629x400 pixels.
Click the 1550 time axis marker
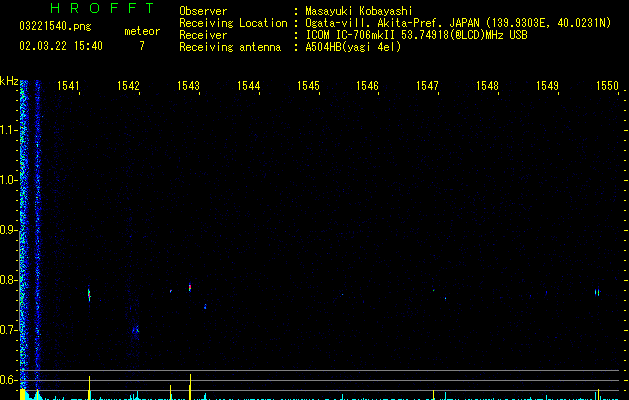point(607,86)
